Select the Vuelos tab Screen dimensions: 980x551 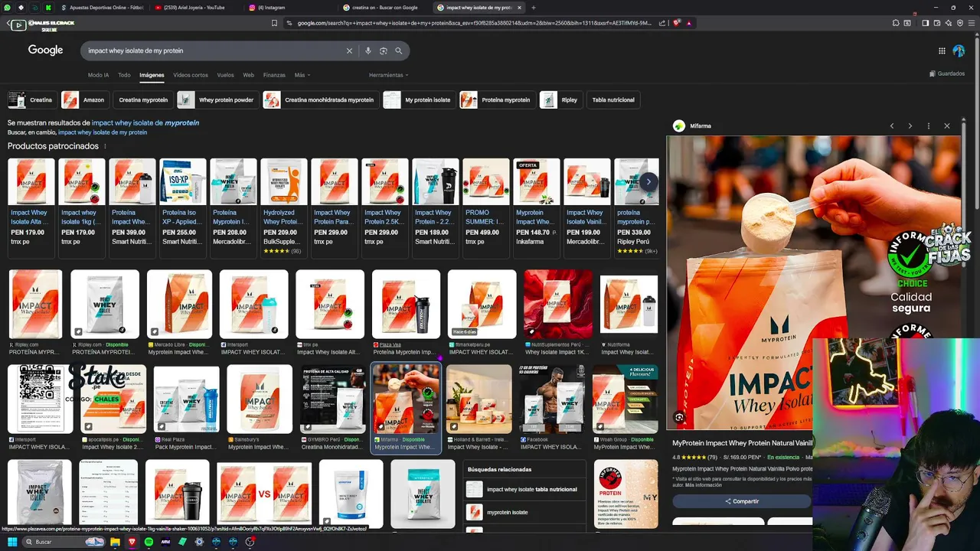(x=225, y=75)
